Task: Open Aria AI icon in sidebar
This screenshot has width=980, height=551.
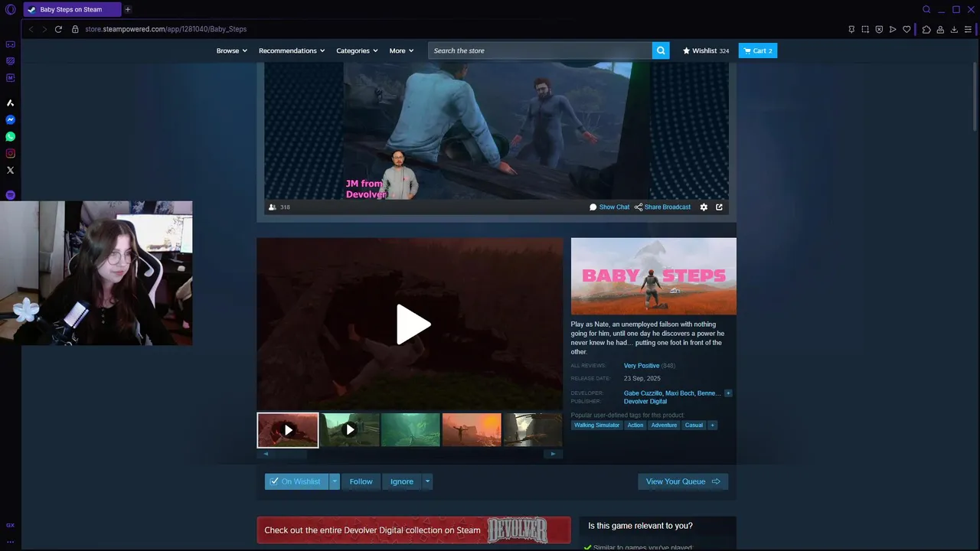Action: tap(10, 103)
